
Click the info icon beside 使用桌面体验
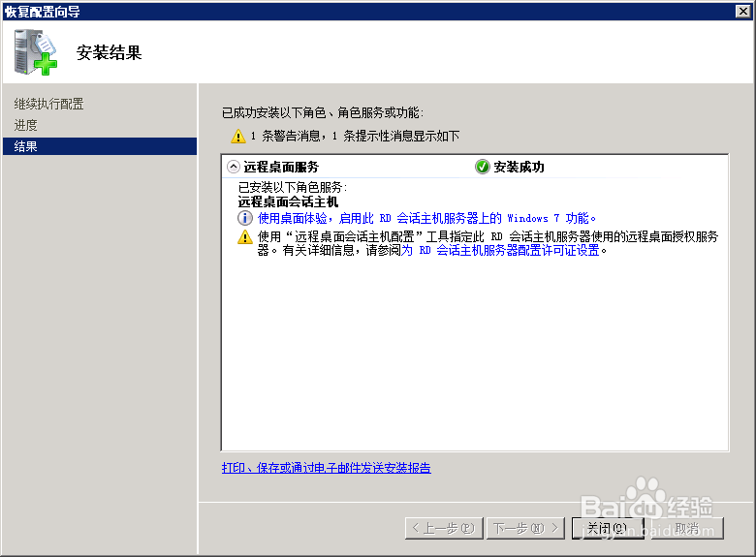click(245, 218)
